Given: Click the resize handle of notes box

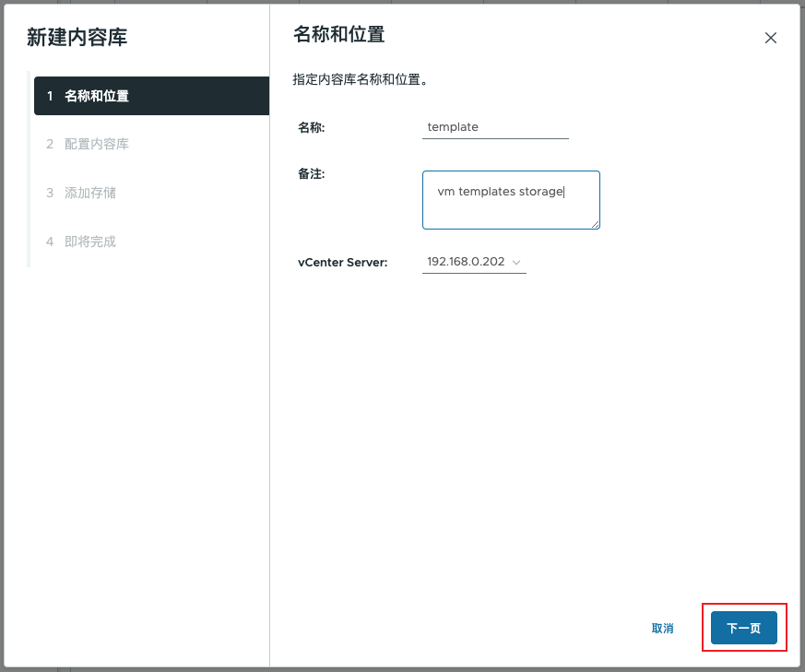Looking at the screenshot, I should tap(595, 224).
